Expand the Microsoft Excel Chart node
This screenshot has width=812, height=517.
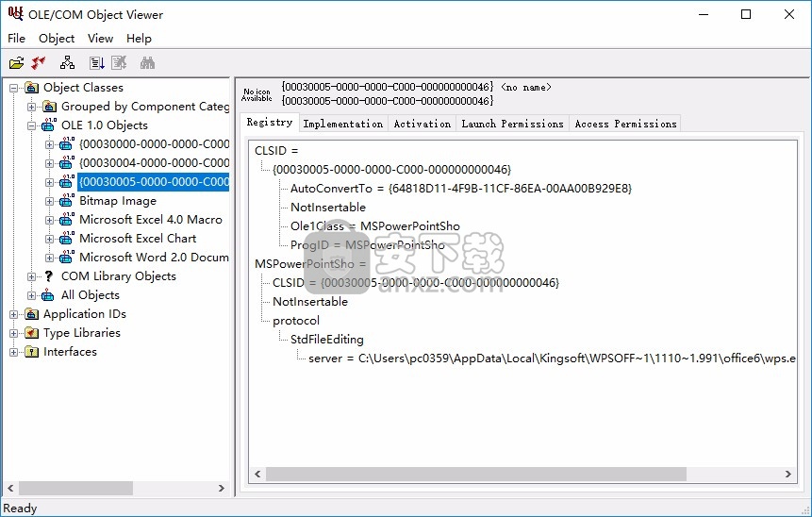pos(50,239)
